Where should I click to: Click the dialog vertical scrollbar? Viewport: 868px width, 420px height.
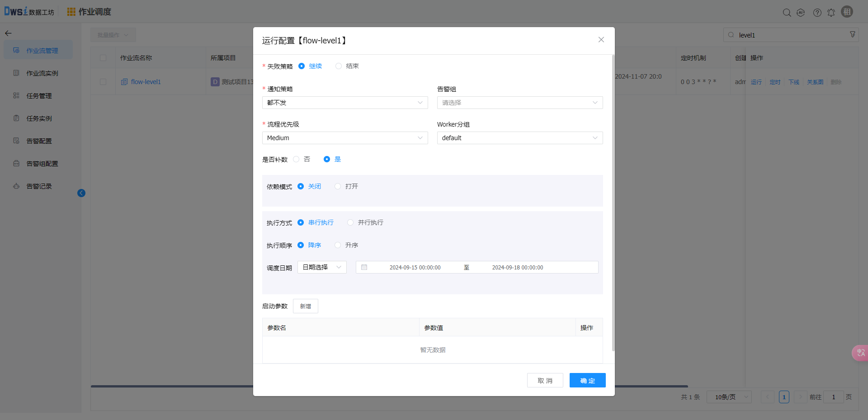pos(613,203)
